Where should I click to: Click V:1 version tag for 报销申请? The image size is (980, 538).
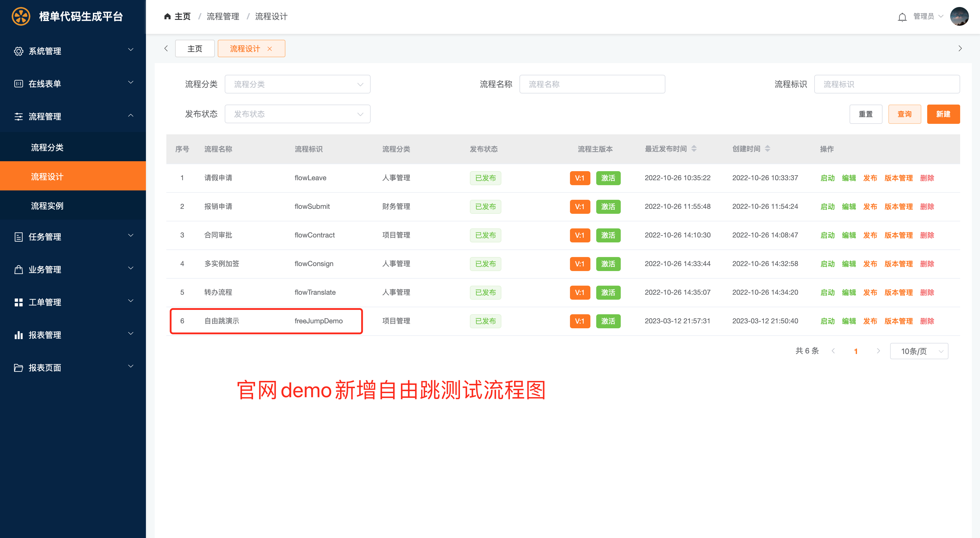point(579,206)
